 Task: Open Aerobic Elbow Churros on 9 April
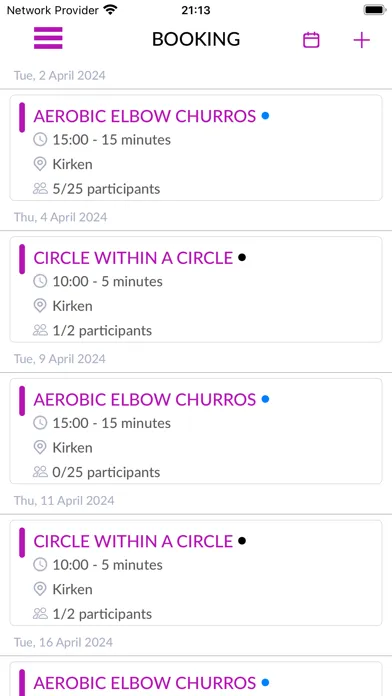[196, 431]
